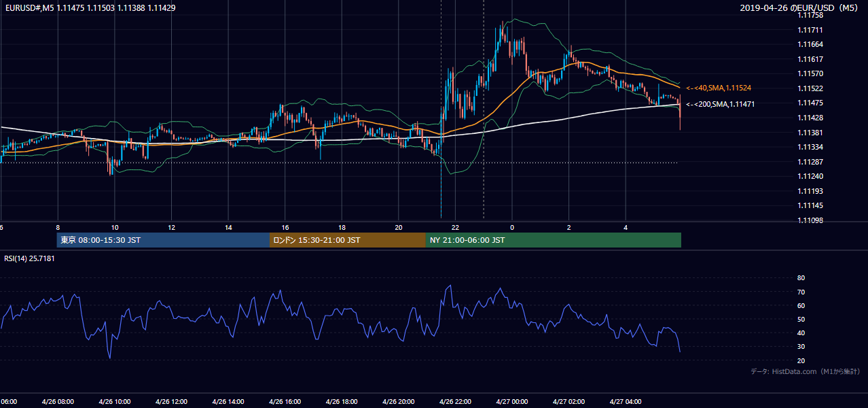Click the RSI 40 level label
Image resolution: width=868 pixels, height=408 pixels.
(x=801, y=333)
